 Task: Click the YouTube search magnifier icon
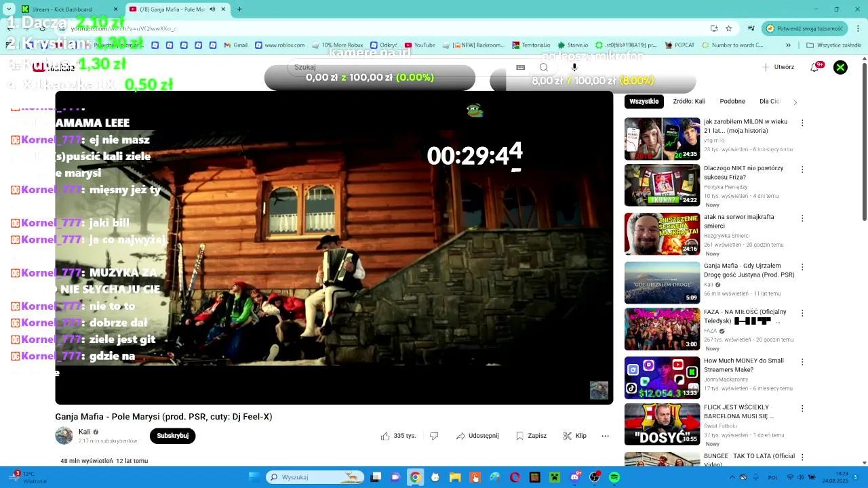pos(543,67)
